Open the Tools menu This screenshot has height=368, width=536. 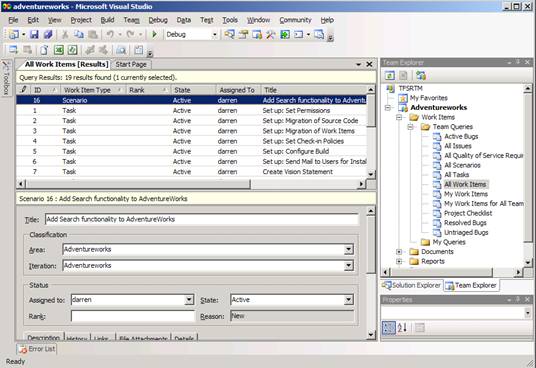[230, 20]
